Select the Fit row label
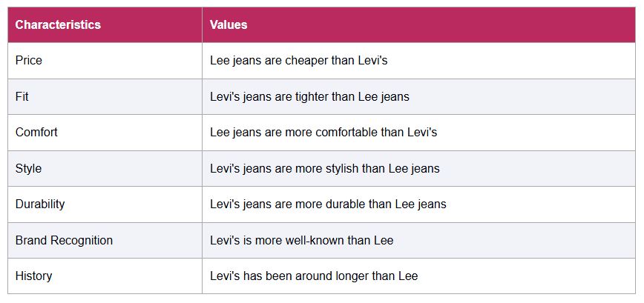The width and height of the screenshot is (644, 303). (22, 96)
